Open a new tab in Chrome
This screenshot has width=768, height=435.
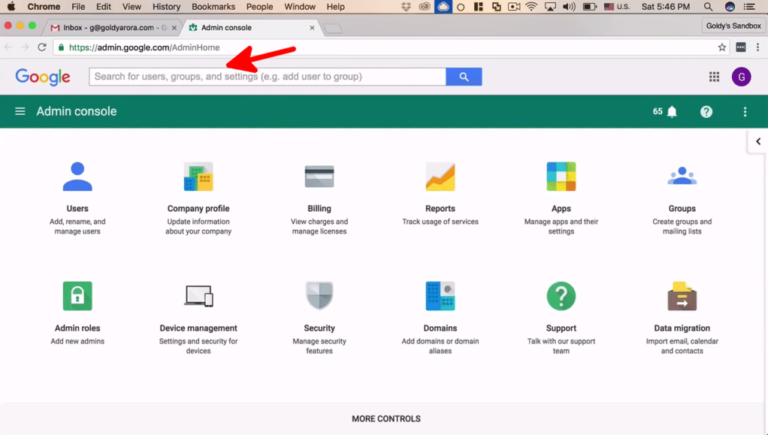tap(333, 28)
